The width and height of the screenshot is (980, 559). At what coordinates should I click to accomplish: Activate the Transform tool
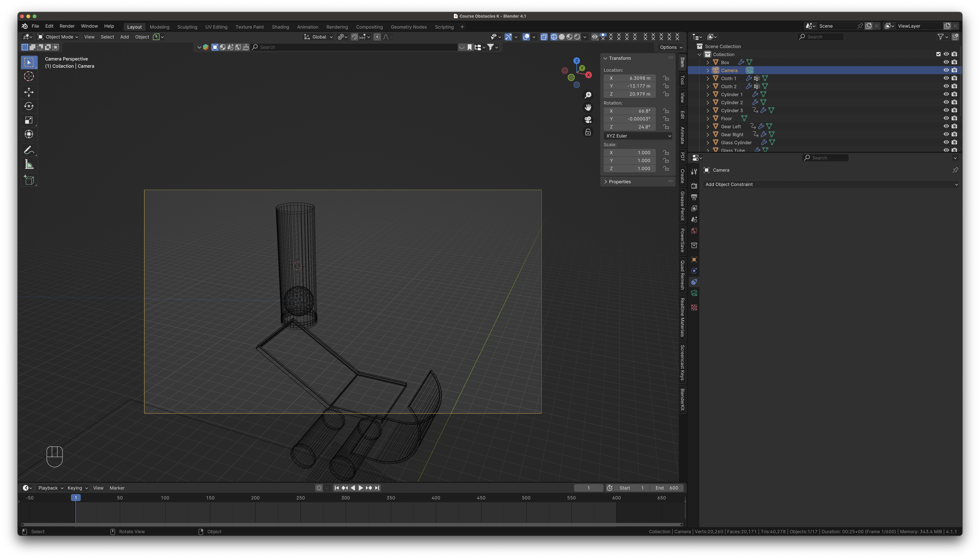click(x=29, y=134)
